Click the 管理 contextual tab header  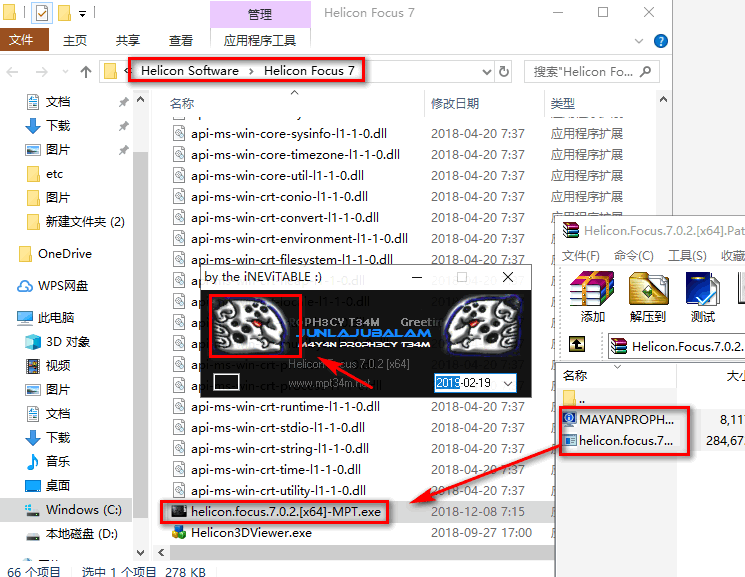[x=260, y=14]
